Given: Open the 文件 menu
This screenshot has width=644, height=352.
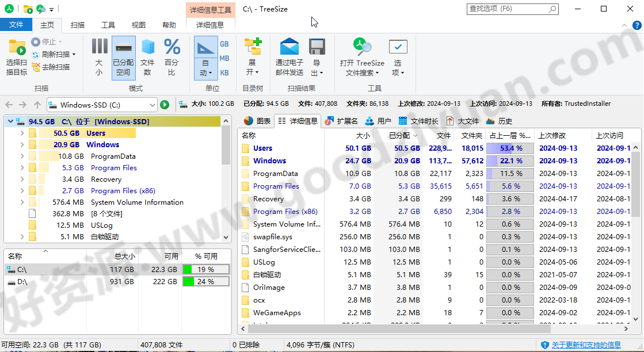Looking at the screenshot, I should tap(16, 25).
